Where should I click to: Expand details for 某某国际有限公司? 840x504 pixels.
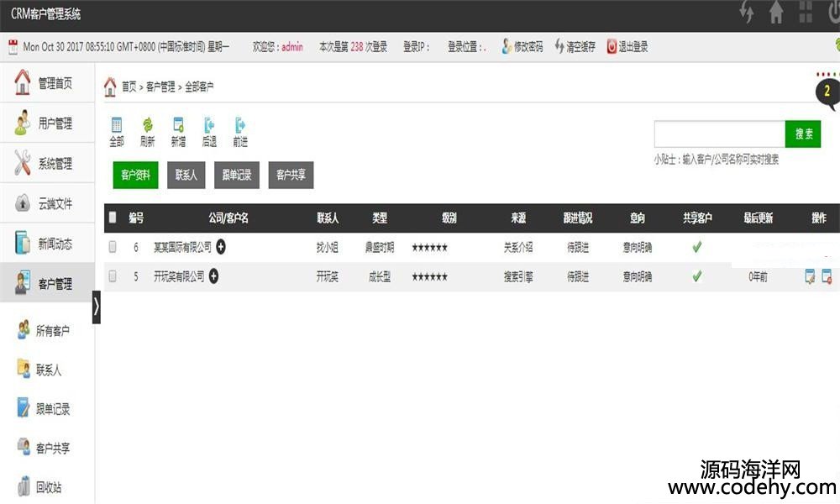(x=221, y=246)
